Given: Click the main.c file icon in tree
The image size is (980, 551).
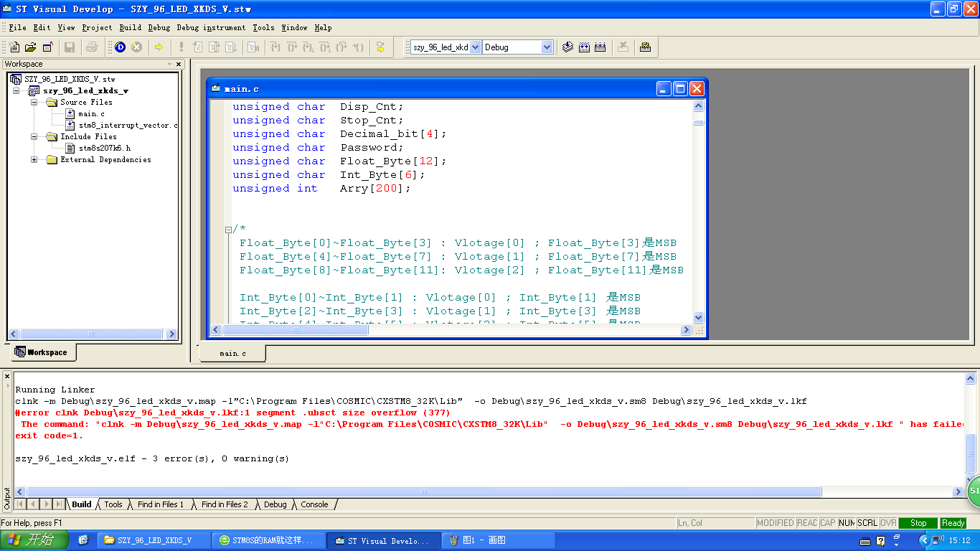Looking at the screenshot, I should click(x=70, y=113).
